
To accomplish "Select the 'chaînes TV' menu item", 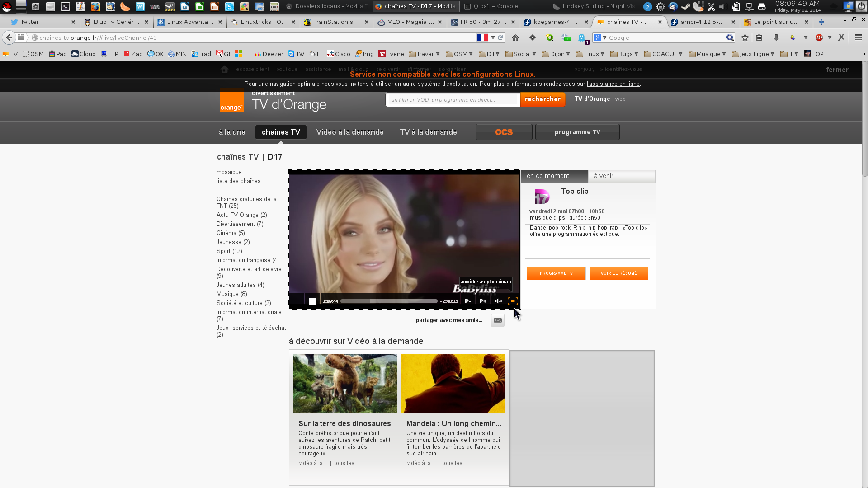I will pos(281,132).
